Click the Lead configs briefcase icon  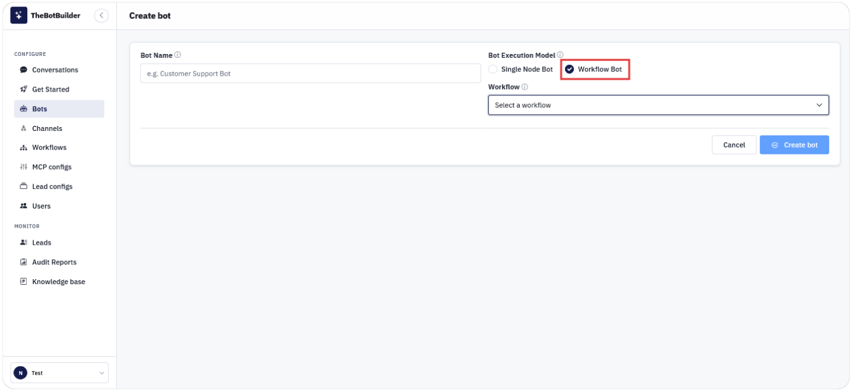(x=24, y=186)
